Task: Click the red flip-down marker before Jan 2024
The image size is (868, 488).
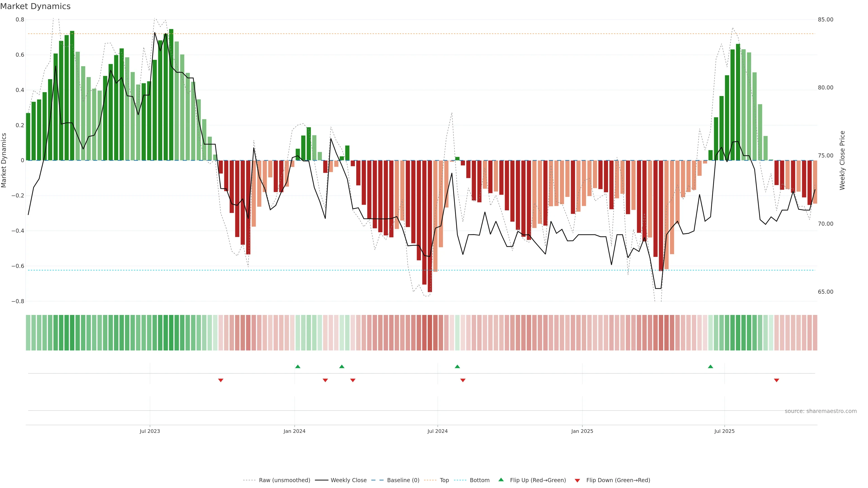Action: [221, 380]
